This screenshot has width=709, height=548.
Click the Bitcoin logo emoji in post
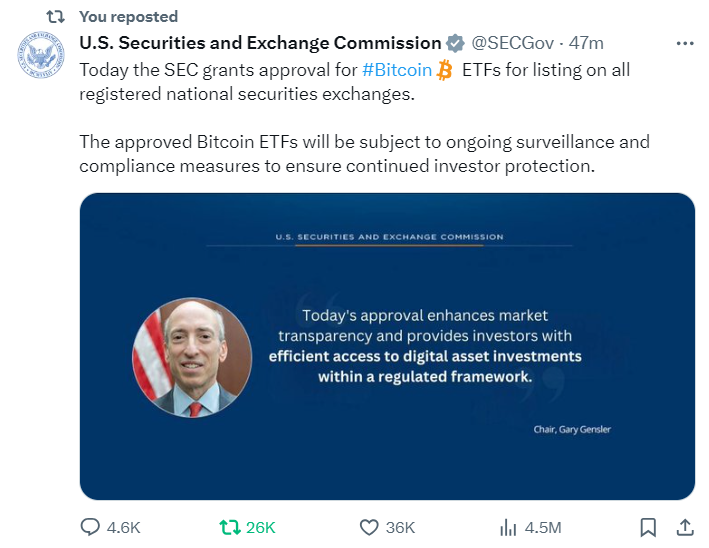[445, 71]
